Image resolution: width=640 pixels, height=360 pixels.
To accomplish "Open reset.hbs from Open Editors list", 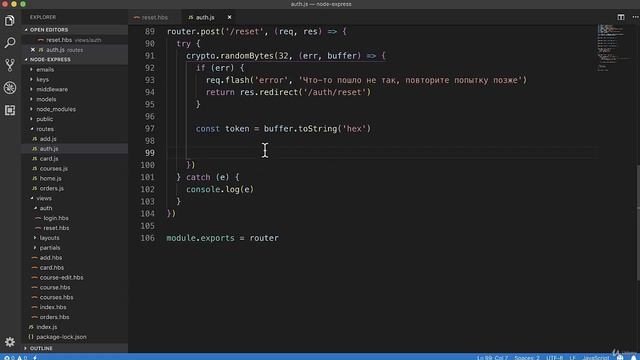I will pyautogui.click(x=59, y=40).
